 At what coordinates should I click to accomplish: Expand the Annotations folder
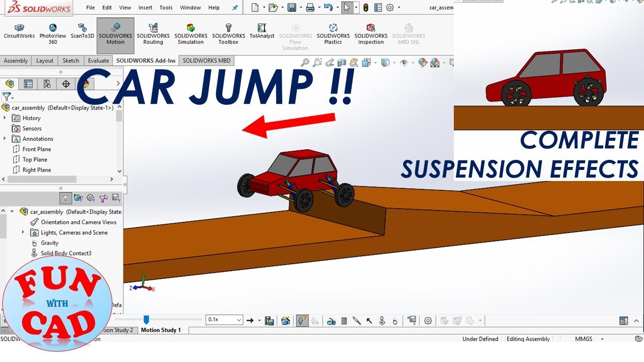point(5,139)
